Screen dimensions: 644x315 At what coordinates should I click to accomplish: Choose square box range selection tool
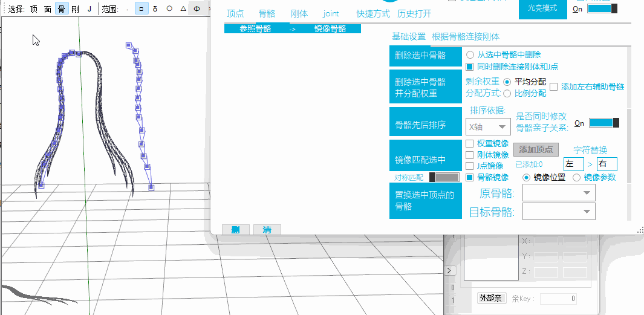(x=141, y=9)
